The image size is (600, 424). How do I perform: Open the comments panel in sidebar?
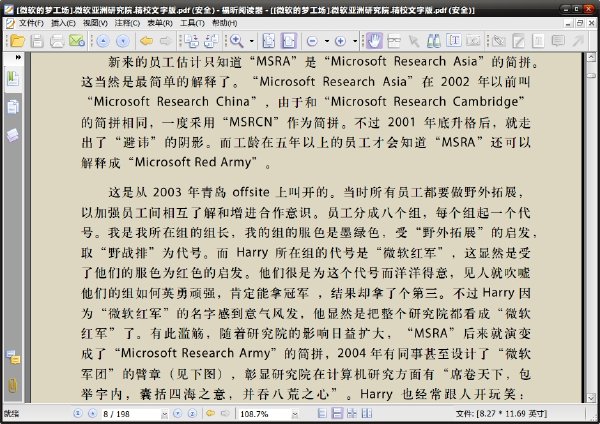pos(13,357)
